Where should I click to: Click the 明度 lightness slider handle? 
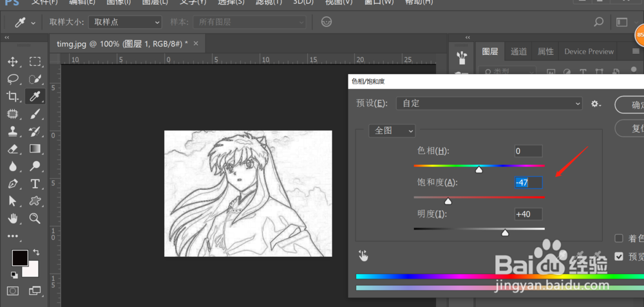point(505,233)
